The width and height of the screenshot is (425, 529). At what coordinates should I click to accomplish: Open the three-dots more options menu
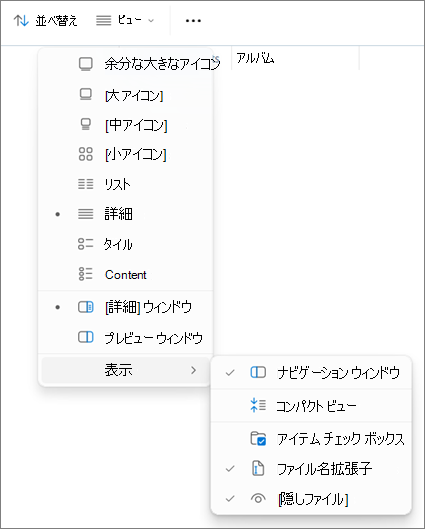[193, 21]
